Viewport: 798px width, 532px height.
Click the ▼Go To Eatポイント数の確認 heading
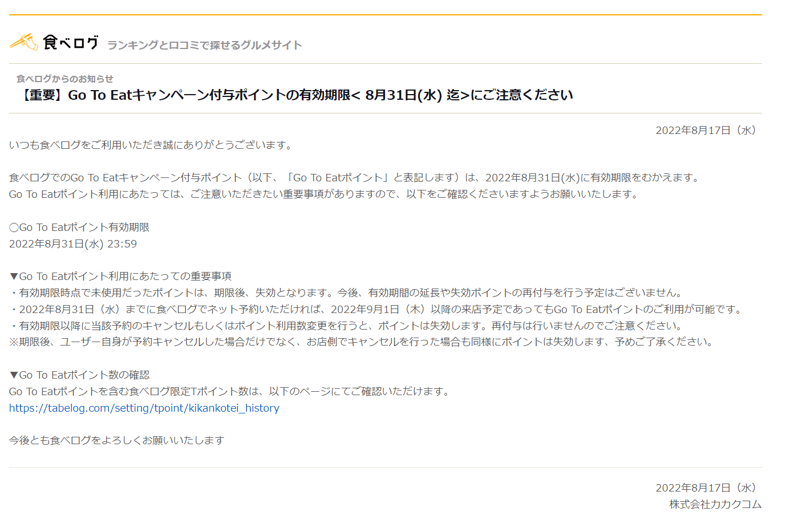coord(79,375)
